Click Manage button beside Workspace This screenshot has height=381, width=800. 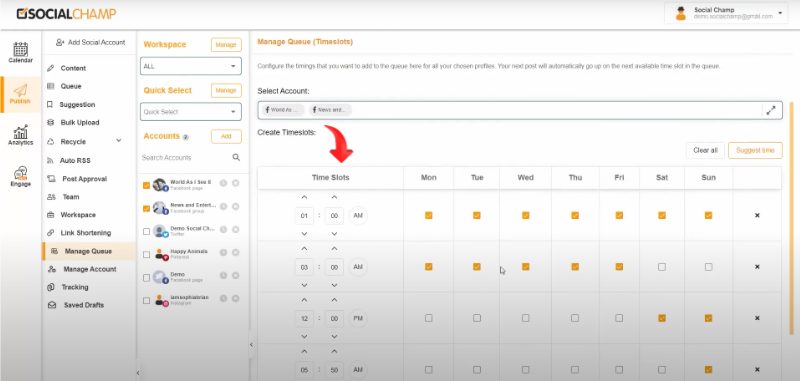tap(226, 45)
